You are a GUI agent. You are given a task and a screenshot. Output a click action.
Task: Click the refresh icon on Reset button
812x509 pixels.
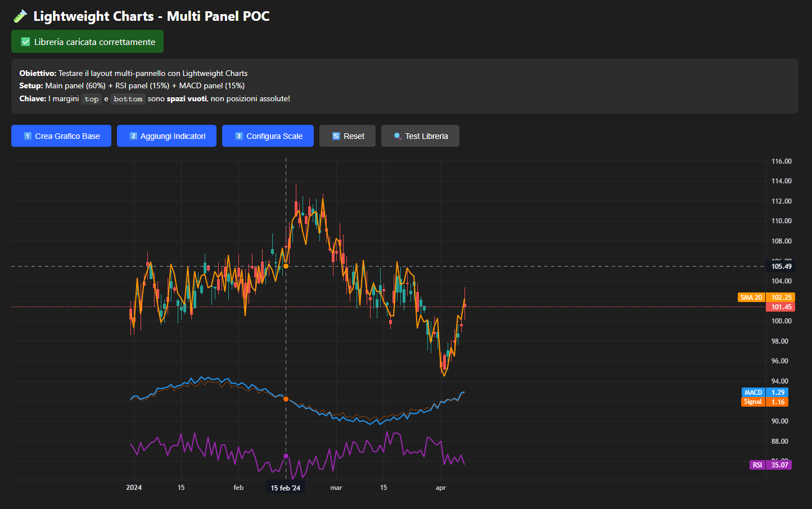pos(336,136)
